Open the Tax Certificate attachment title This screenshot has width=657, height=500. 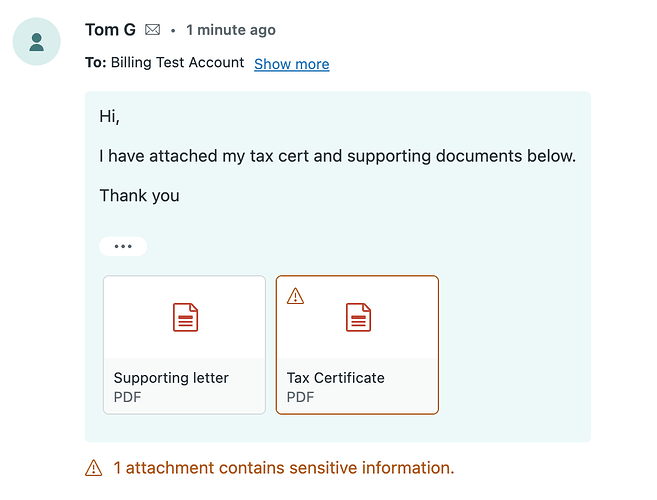point(336,378)
